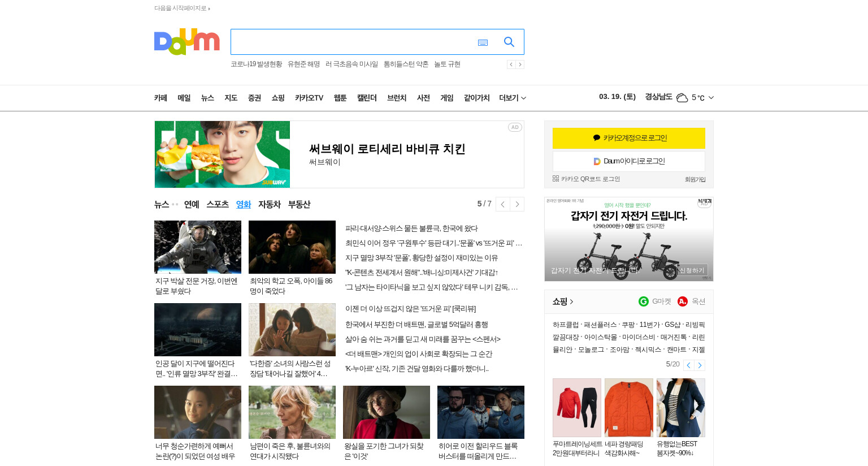Open headline 한국에서 부진한 더 배트맨
The width and height of the screenshot is (868, 466).
point(416,325)
